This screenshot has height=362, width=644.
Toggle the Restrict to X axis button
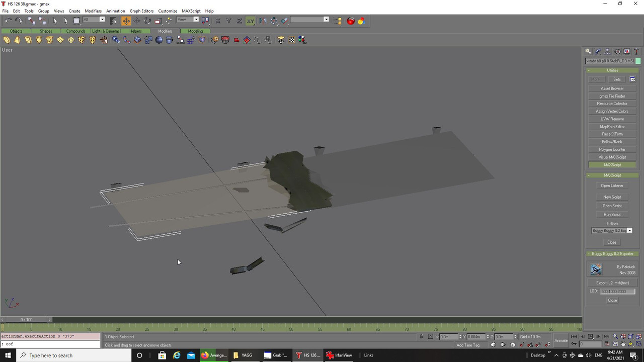coord(218,21)
